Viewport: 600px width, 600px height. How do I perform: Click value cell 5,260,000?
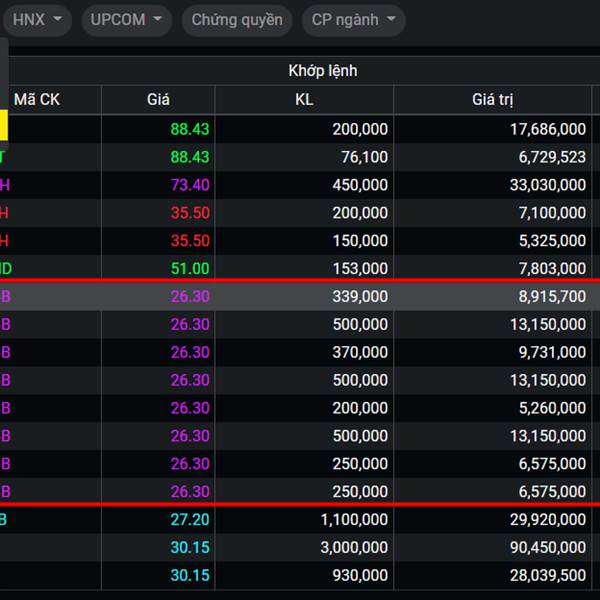(552, 408)
